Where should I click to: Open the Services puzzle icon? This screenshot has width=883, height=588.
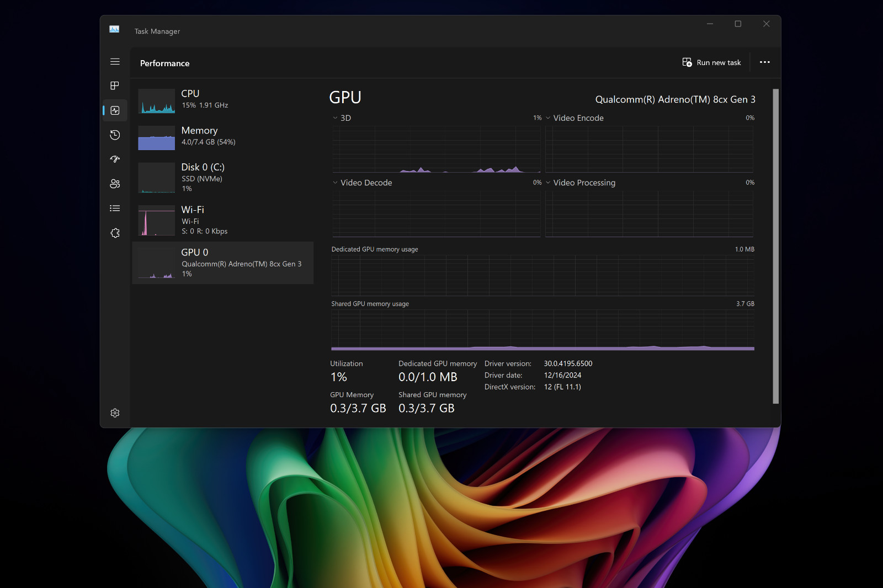click(x=115, y=233)
